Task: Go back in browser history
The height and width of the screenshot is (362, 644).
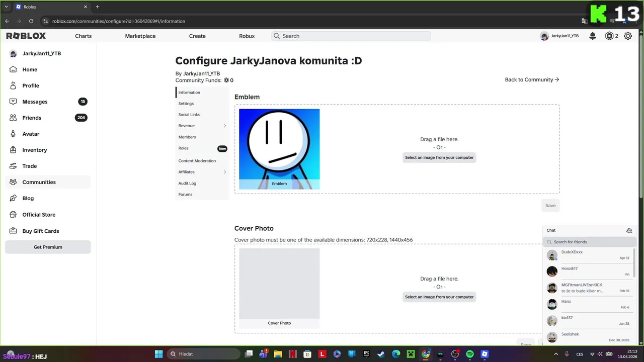Action: pos(7,21)
